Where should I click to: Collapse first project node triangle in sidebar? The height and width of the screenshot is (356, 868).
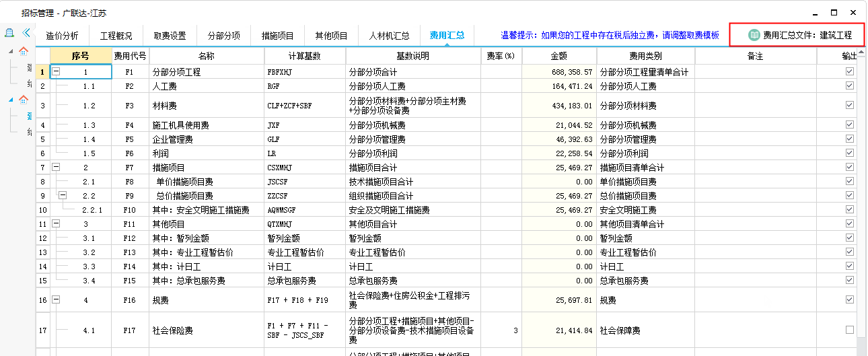(x=11, y=52)
